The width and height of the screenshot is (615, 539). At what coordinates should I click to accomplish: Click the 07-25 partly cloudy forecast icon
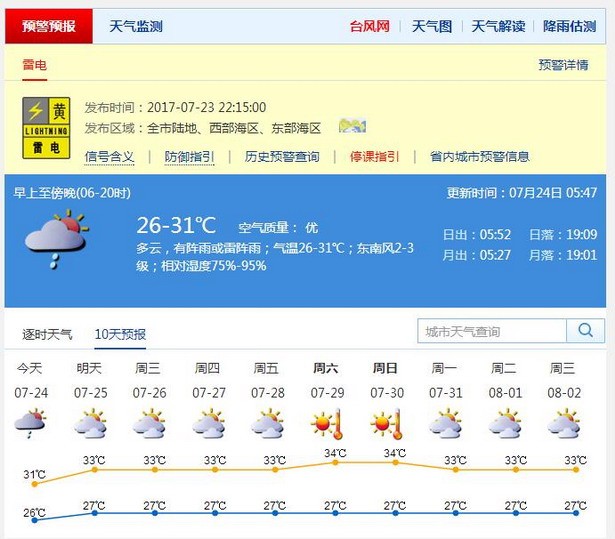pos(90,424)
